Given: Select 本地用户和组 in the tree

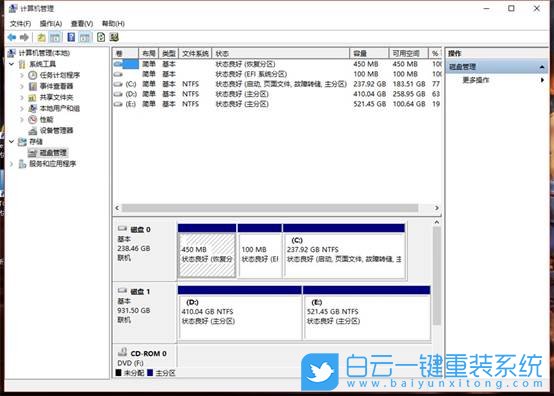Looking at the screenshot, I should (60, 108).
